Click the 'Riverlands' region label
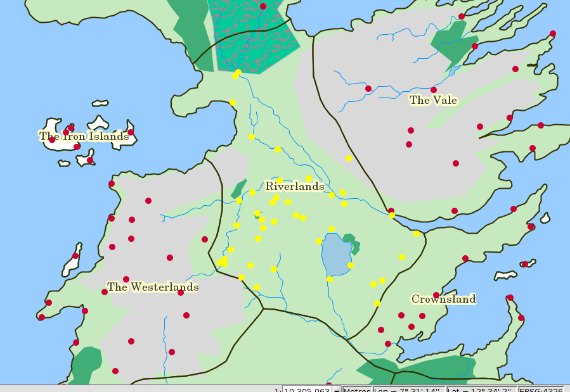This screenshot has width=570, height=392. pyautogui.click(x=294, y=186)
